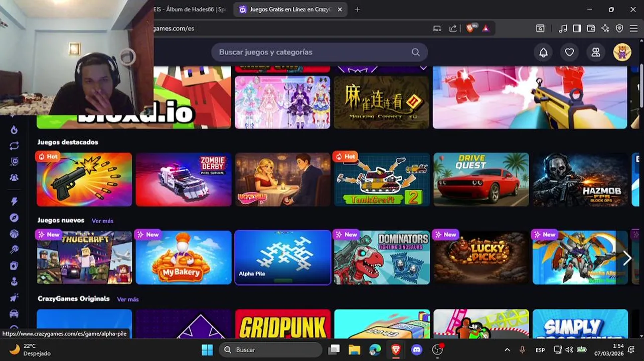Image resolution: width=644 pixels, height=361 pixels.
Task: Open the favorites heart icon
Action: coord(569,52)
